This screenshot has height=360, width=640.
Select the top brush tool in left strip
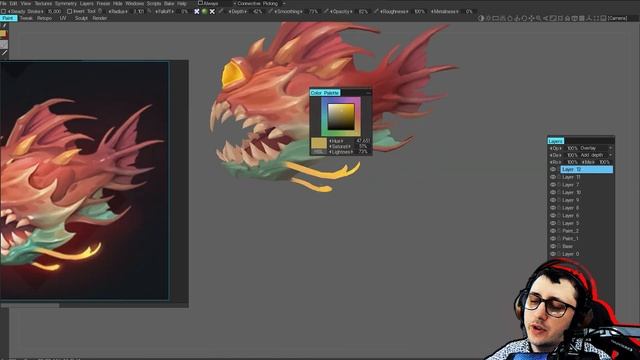click(4, 25)
